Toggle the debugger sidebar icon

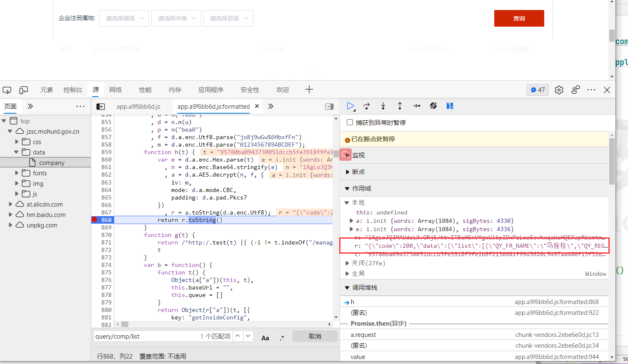pyautogui.click(x=329, y=107)
